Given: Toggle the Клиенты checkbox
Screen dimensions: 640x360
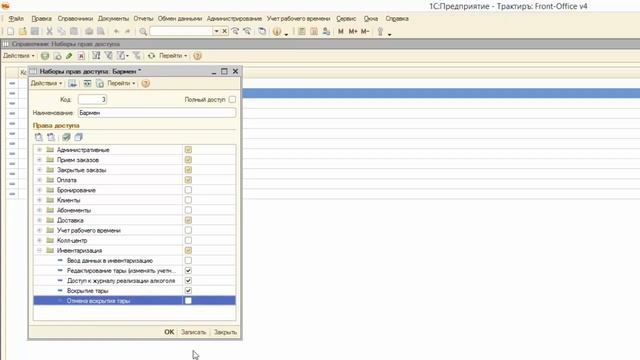Looking at the screenshot, I should (188, 200).
